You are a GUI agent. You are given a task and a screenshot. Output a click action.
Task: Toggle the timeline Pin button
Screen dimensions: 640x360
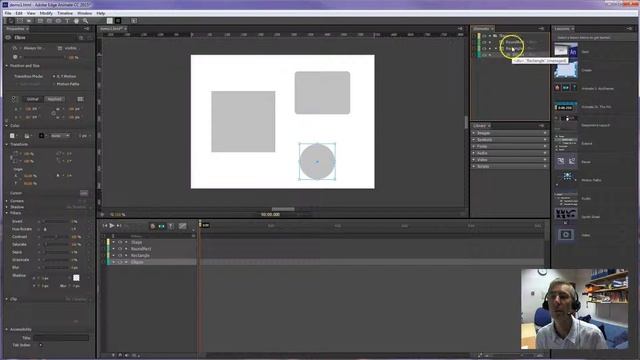click(171, 226)
